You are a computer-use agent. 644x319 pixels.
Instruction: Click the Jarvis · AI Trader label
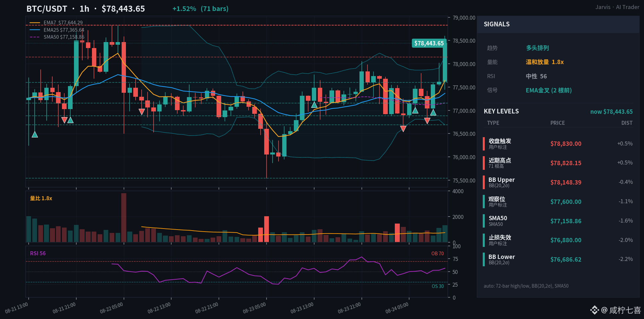pos(617,7)
